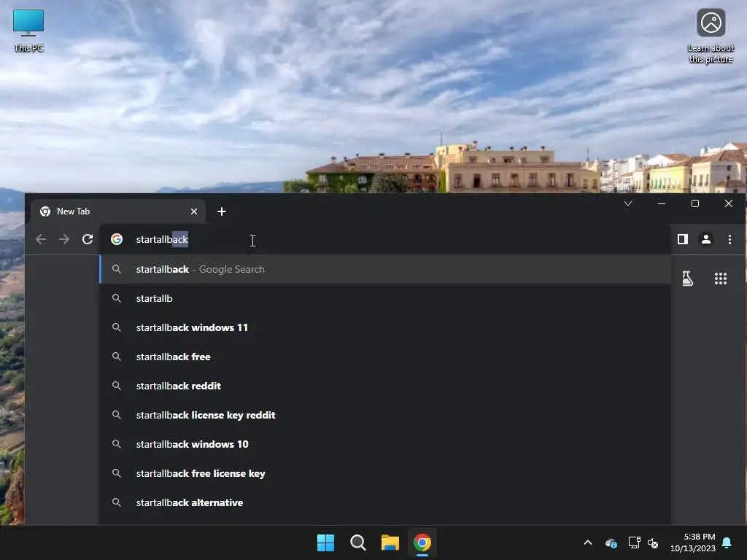Toggle Chrome side panel
This screenshot has width=747, height=560.
(x=683, y=239)
